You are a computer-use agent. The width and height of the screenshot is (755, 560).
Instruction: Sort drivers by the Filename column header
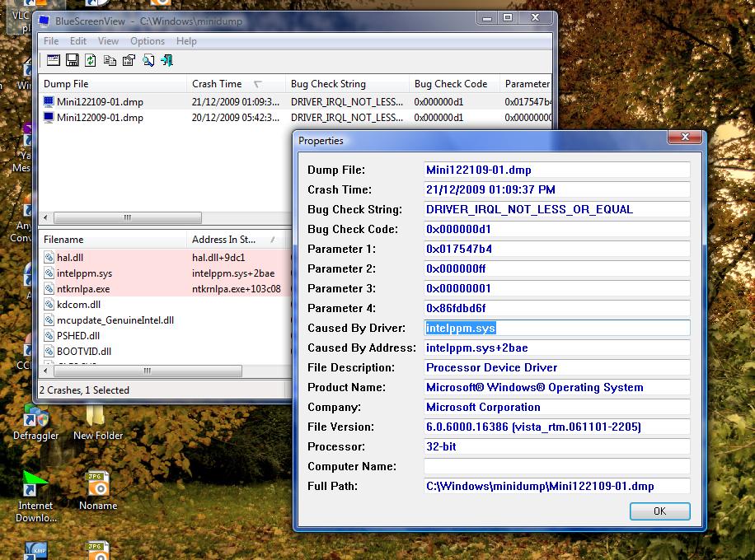click(x=113, y=240)
